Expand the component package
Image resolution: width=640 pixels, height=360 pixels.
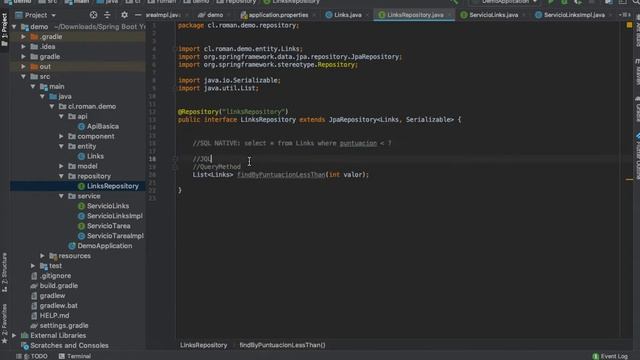tap(61, 136)
